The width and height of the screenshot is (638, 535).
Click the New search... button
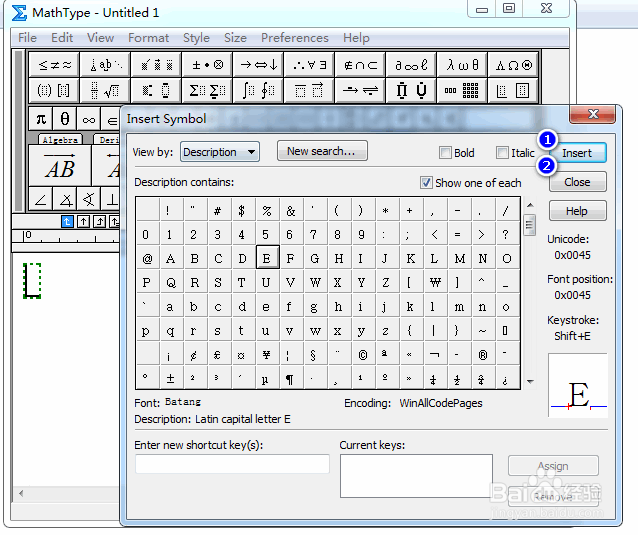(322, 151)
